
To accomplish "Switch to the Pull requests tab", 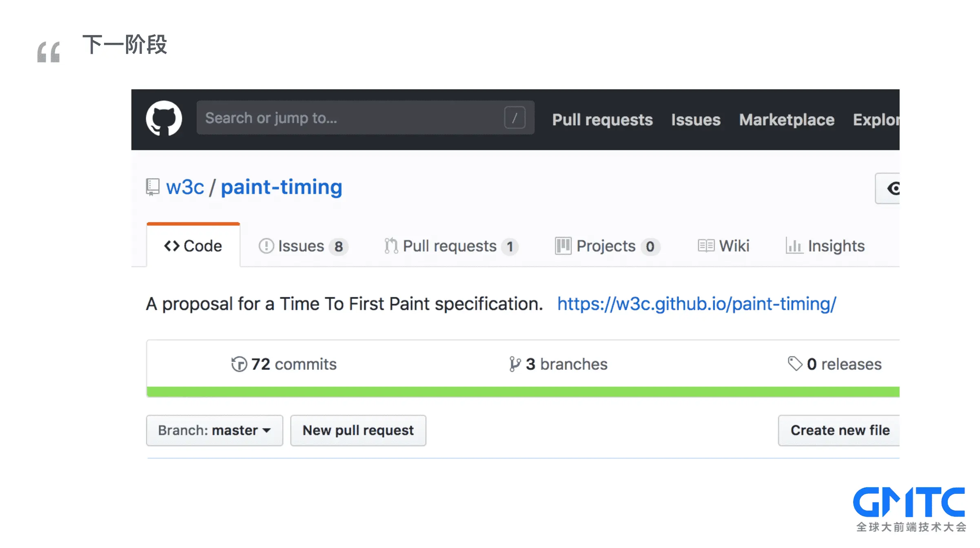I will click(451, 246).
